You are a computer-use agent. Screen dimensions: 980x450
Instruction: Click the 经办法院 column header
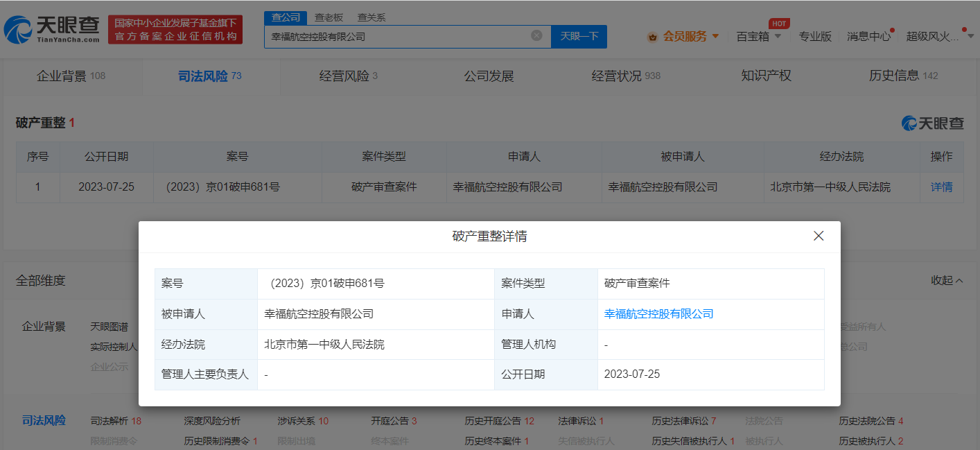(x=842, y=157)
